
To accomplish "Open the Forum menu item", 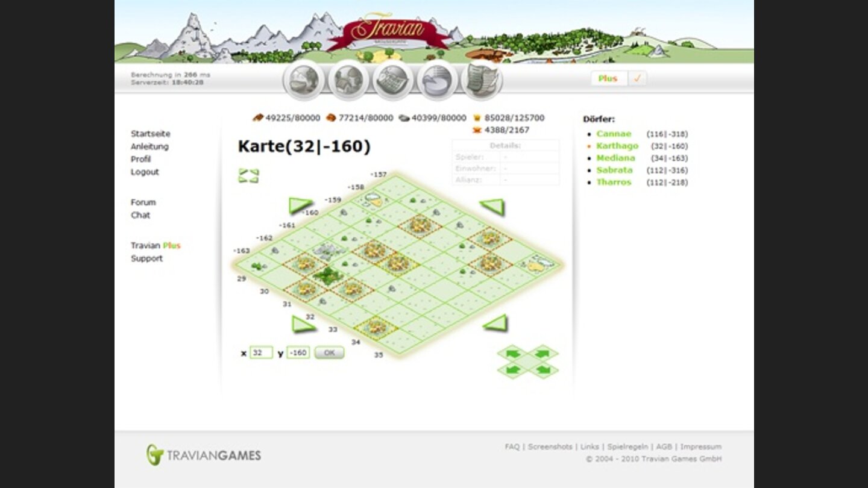I will 143,202.
